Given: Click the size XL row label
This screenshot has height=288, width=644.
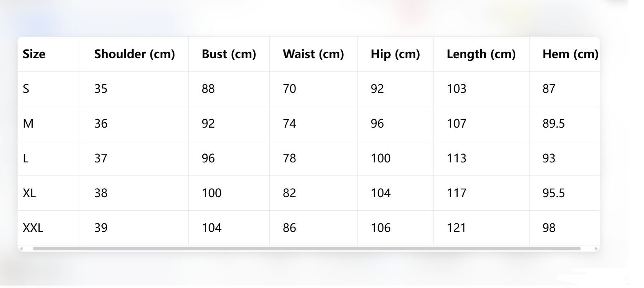Looking at the screenshot, I should (x=29, y=193).
